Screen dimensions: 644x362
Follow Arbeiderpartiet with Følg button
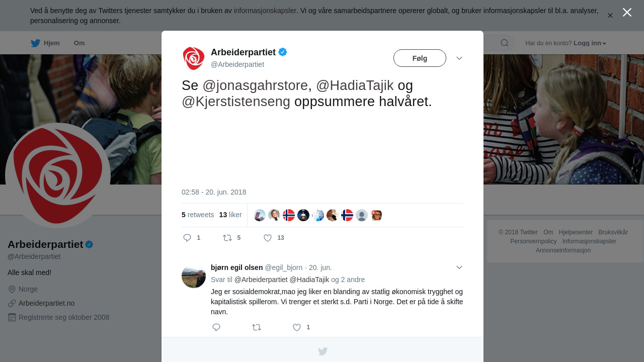pos(420,58)
